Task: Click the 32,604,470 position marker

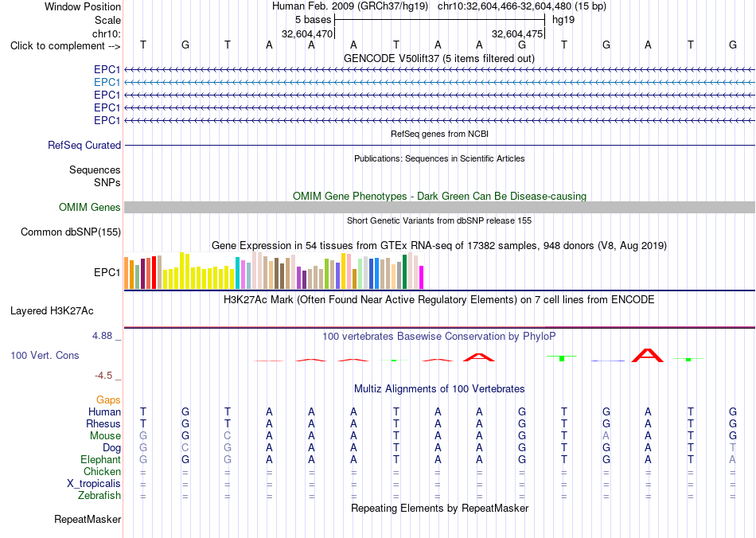Action: pyautogui.click(x=307, y=33)
